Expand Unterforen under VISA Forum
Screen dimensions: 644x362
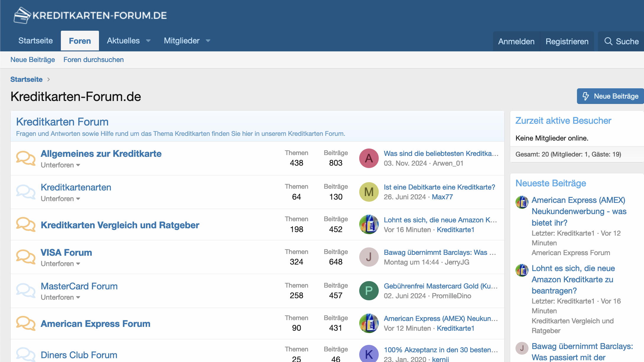pyautogui.click(x=61, y=264)
